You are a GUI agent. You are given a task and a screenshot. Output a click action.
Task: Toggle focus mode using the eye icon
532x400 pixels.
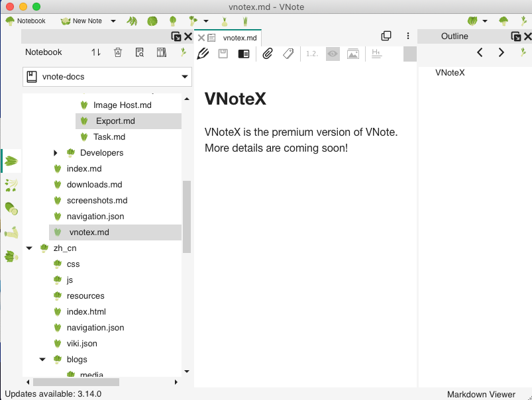[x=332, y=54]
